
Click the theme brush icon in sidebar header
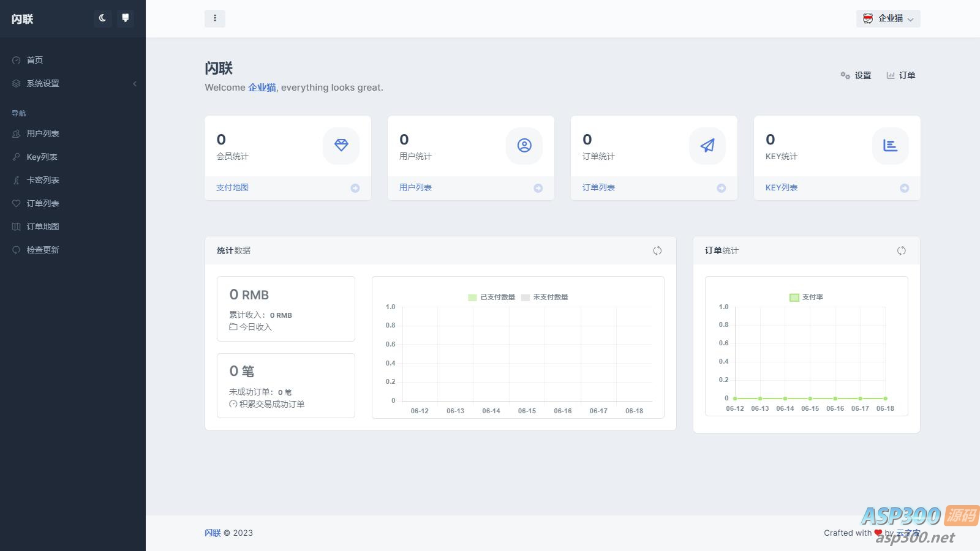click(x=126, y=18)
